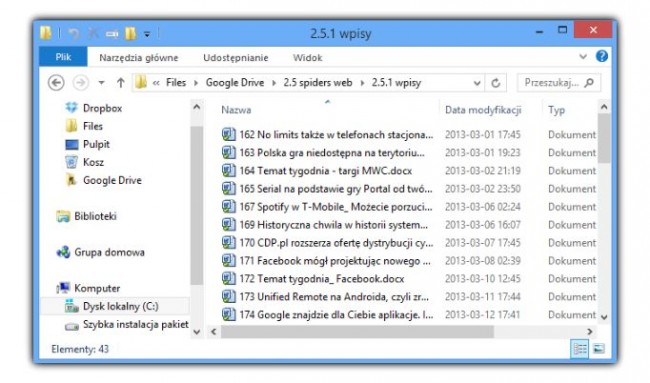Click file list vertical scroll up arrow
Screen dimensions: 650x383
click(x=604, y=107)
